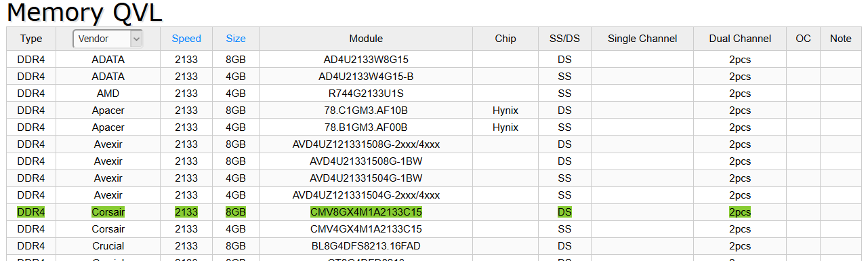This screenshot has width=868, height=261.
Task: Select module AD4U2133W8G15 cell
Action: pos(366,60)
